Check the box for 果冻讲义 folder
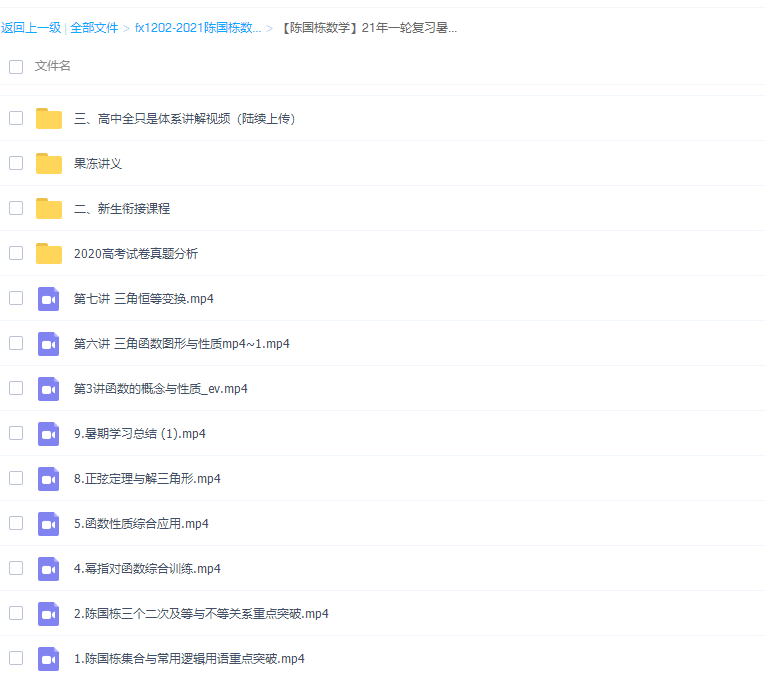This screenshot has width=766, height=673. coord(16,163)
